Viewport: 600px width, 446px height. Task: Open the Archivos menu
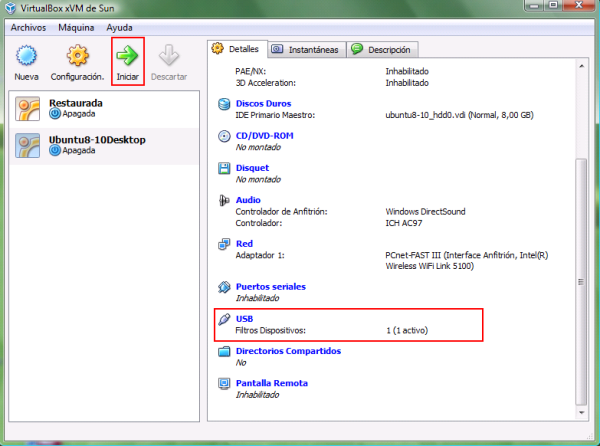click(x=29, y=28)
